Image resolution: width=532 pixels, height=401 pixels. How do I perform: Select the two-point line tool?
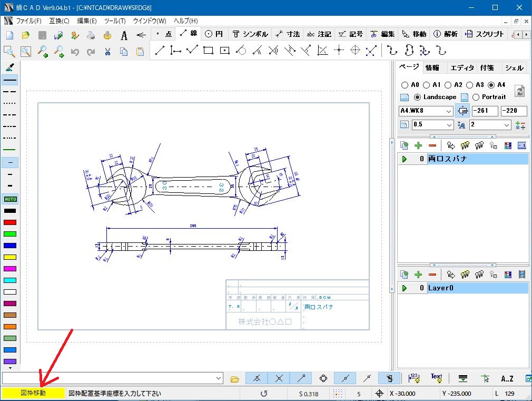(160, 51)
